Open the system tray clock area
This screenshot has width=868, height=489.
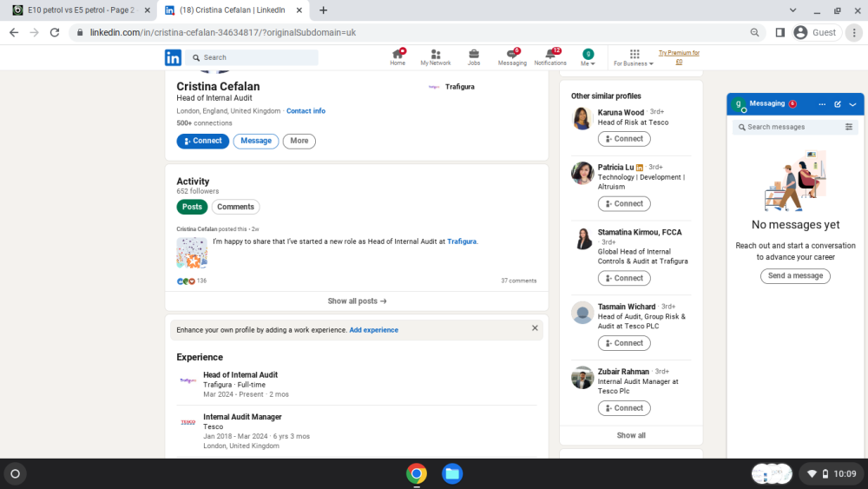click(832, 474)
